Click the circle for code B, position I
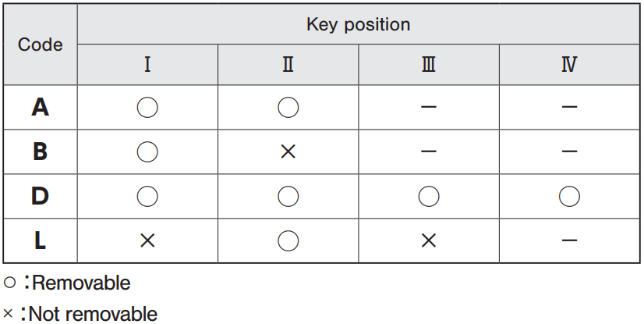Image resolution: width=644 pixels, height=324 pixels. click(x=147, y=151)
